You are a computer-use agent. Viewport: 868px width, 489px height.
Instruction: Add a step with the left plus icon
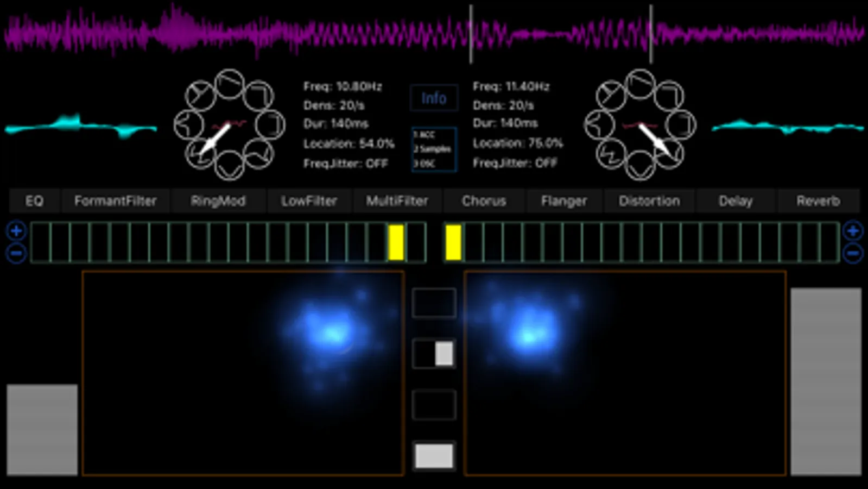click(x=16, y=231)
